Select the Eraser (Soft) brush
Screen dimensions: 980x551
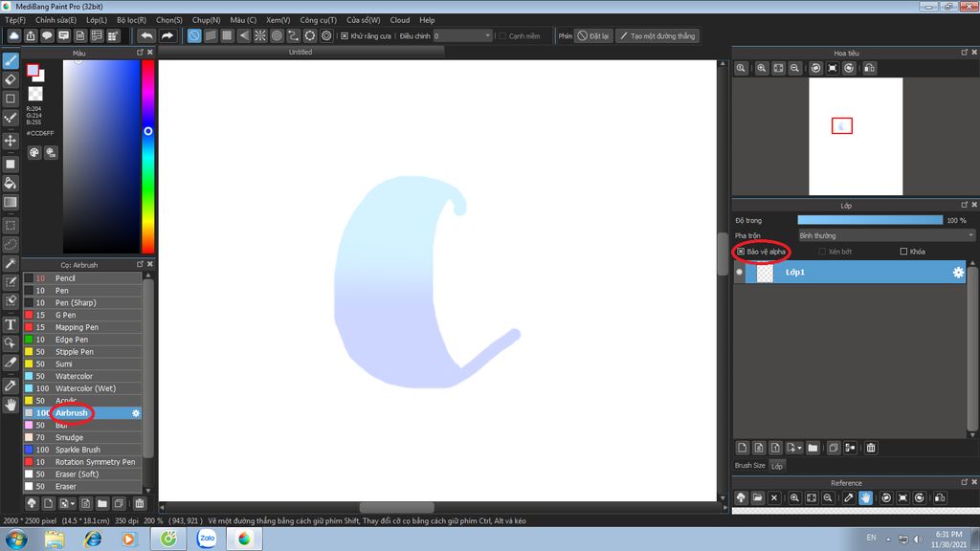tap(82, 474)
